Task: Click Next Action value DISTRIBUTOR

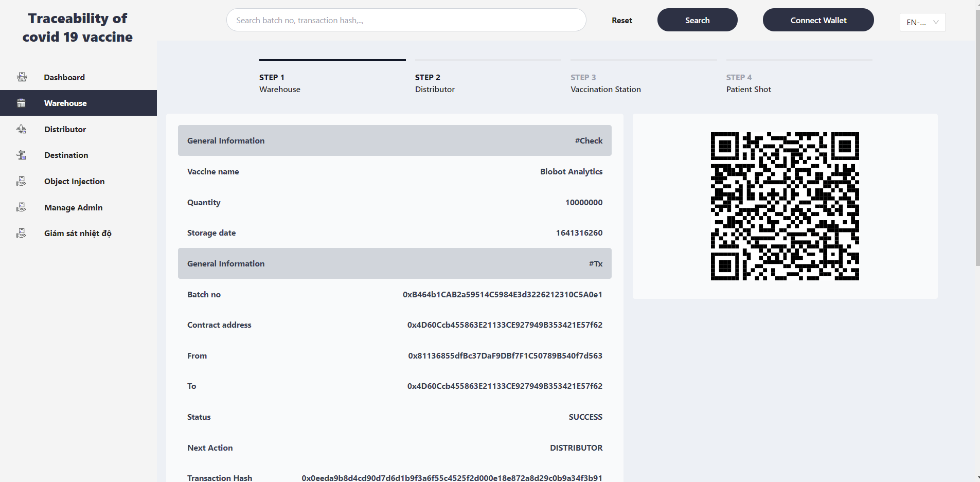Action: [x=576, y=448]
